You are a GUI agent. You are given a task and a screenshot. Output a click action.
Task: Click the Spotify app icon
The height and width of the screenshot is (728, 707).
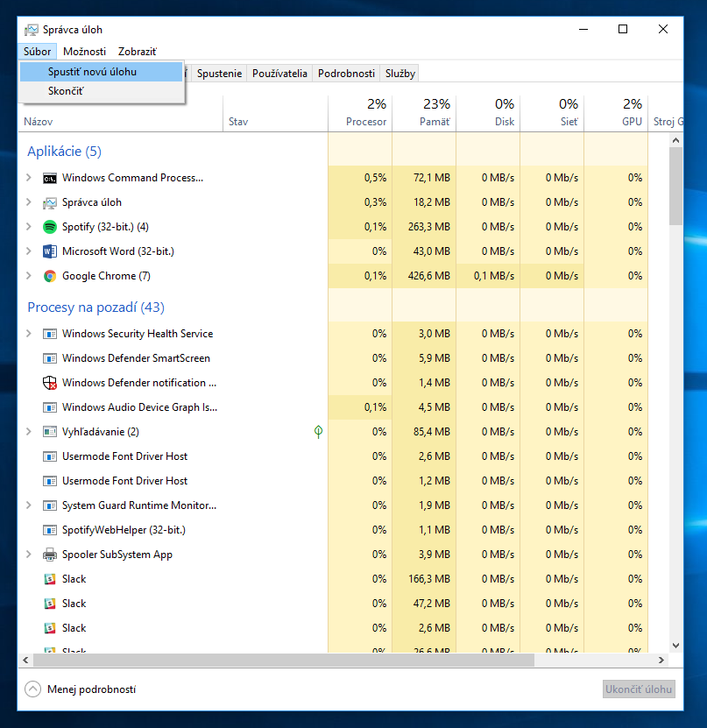[x=50, y=227]
